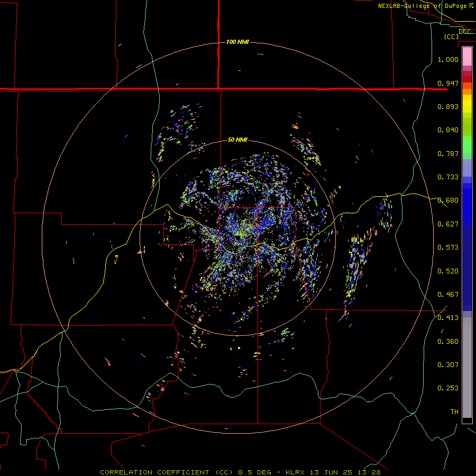Click the bottom caption CORRELATION COEFFICIENT text

154,472
